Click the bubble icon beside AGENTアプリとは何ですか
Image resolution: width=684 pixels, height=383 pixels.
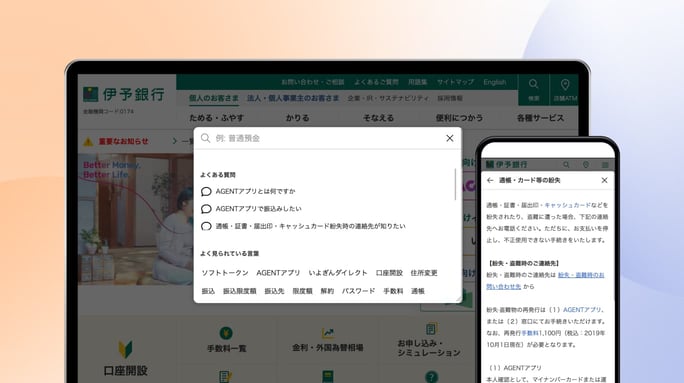pyautogui.click(x=206, y=192)
